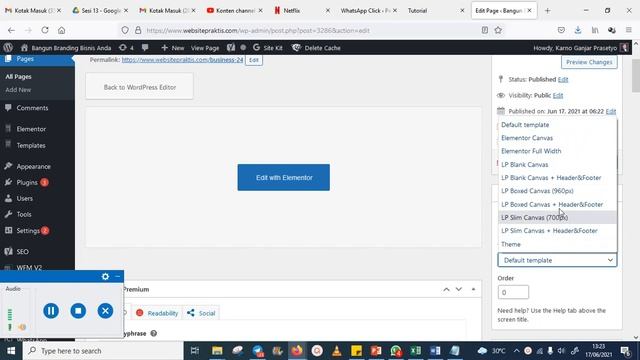This screenshot has width=640, height=360.
Task: Choose the Theme template option
Action: click(x=557, y=244)
